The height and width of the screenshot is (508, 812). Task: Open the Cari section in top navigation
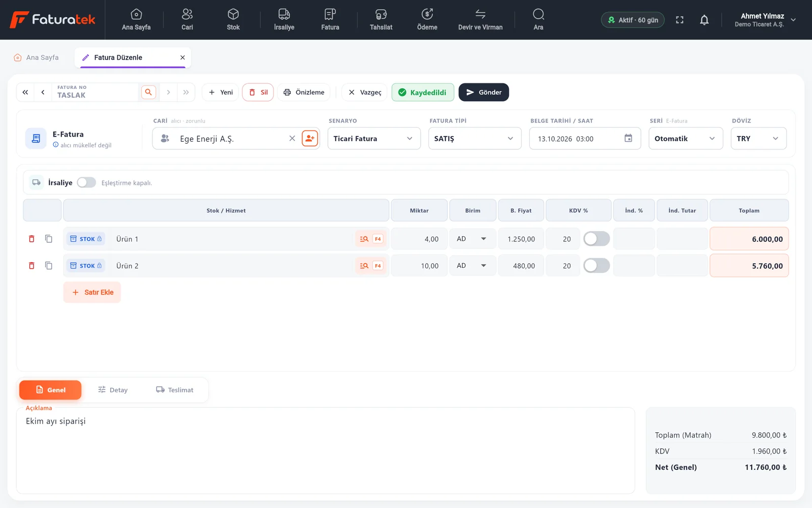tap(187, 20)
